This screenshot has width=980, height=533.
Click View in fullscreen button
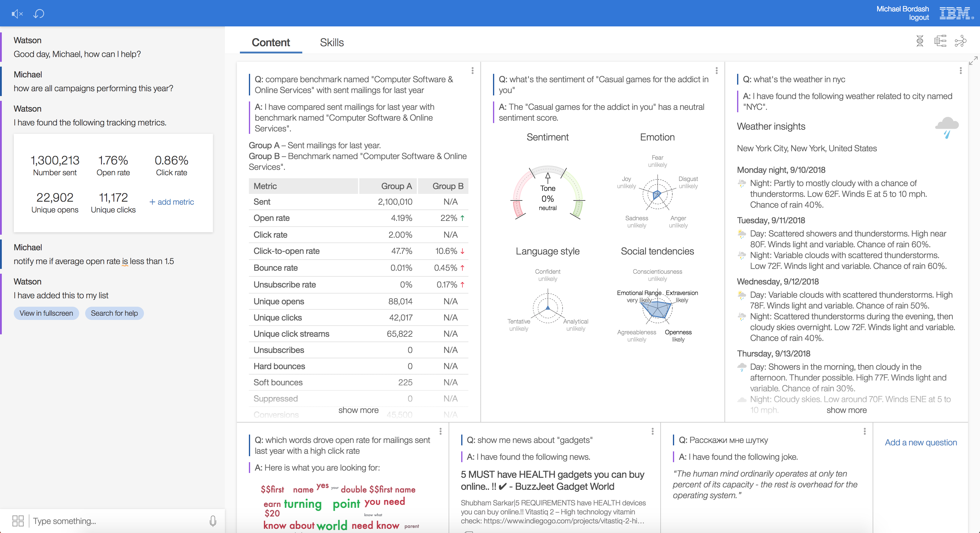(x=46, y=313)
